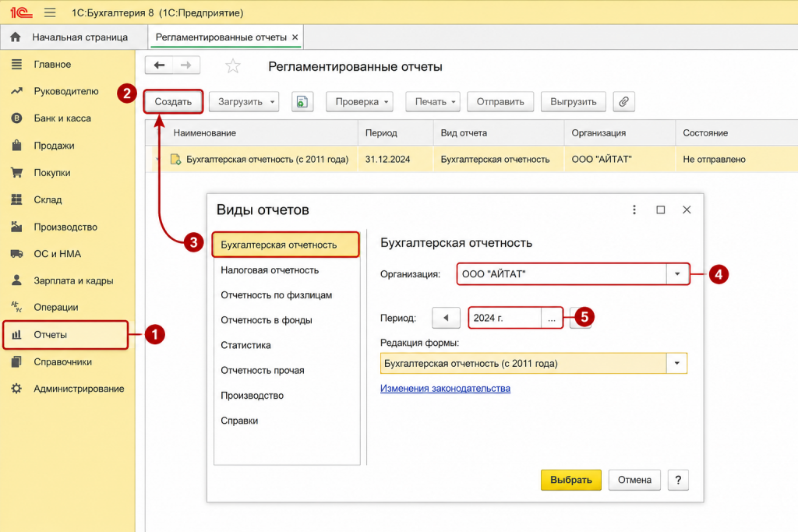Open the dialog's three-dot more menu

(634, 210)
